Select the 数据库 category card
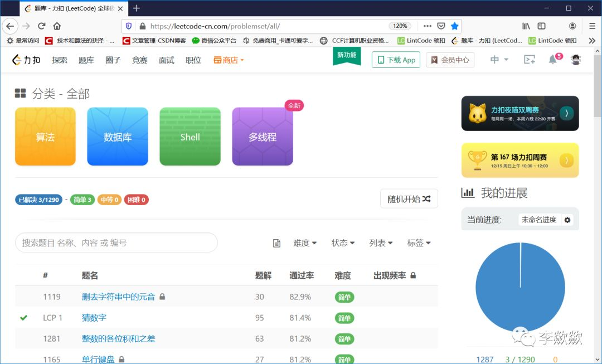 tap(118, 137)
